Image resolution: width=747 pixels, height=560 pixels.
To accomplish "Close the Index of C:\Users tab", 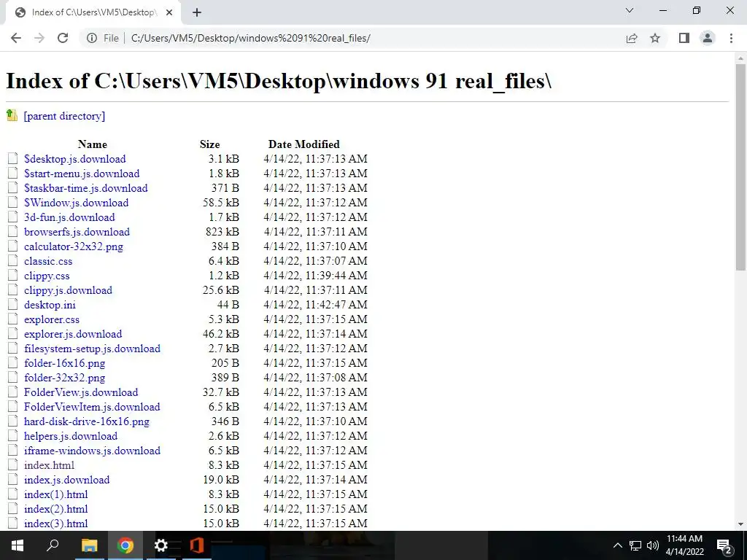I will (x=169, y=13).
